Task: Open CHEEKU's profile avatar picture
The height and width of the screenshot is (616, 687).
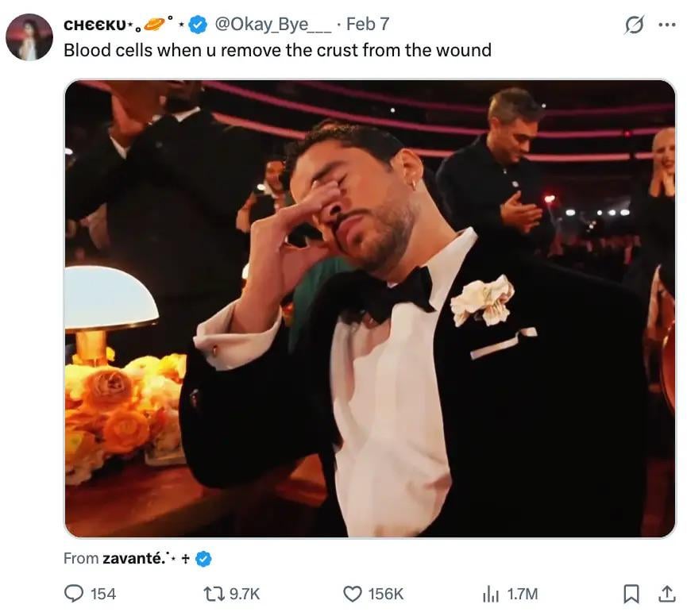Action: pos(29,37)
